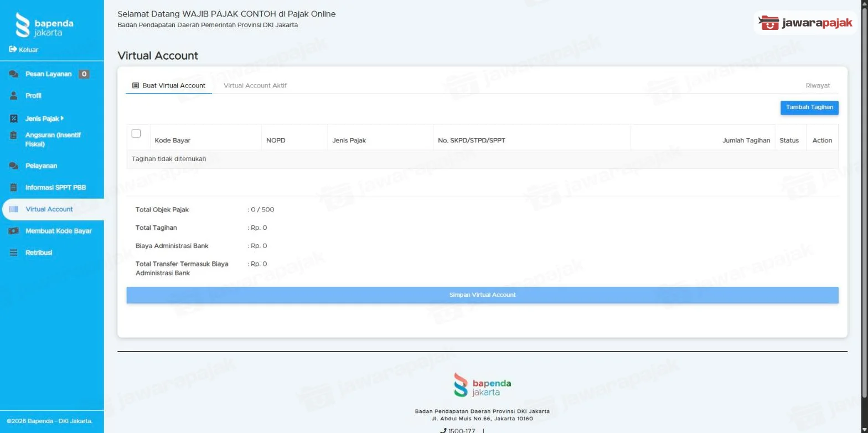Open Informasi SPPT PBB via its document icon

pos(14,187)
